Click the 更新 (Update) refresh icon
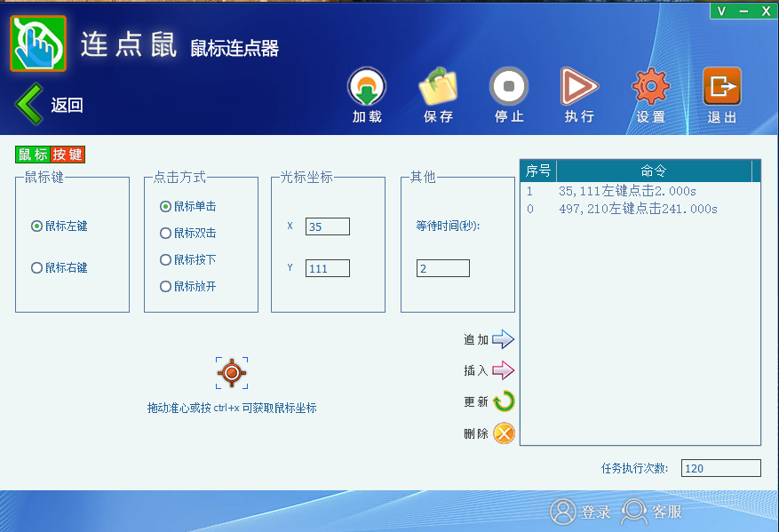This screenshot has width=779, height=532. pyautogui.click(x=504, y=401)
